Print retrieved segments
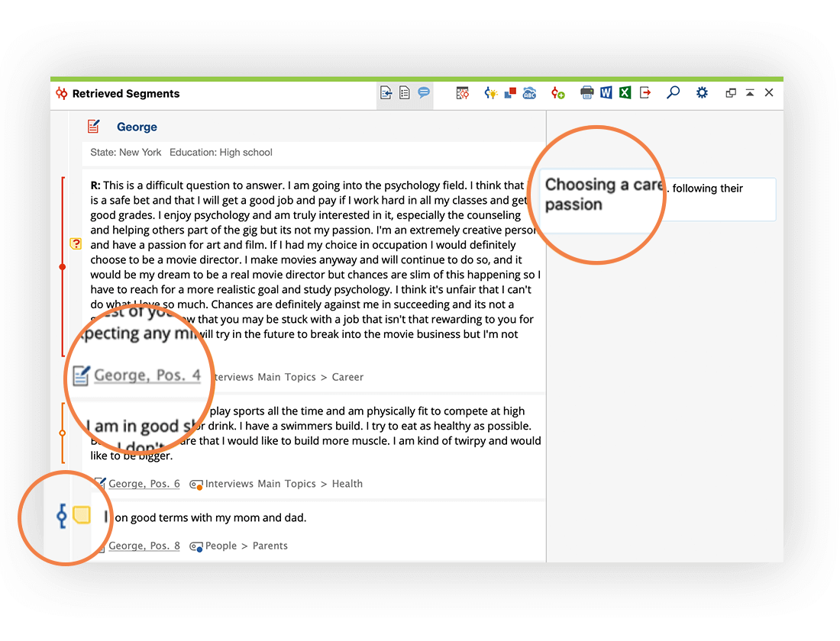Viewport: 840px width, 641px height. (586, 93)
